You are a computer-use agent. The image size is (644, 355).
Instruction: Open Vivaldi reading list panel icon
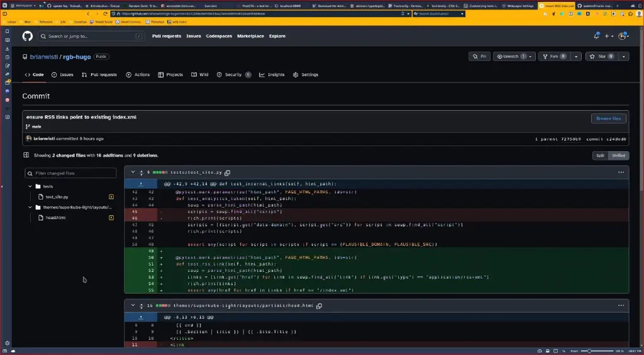click(x=7, y=40)
